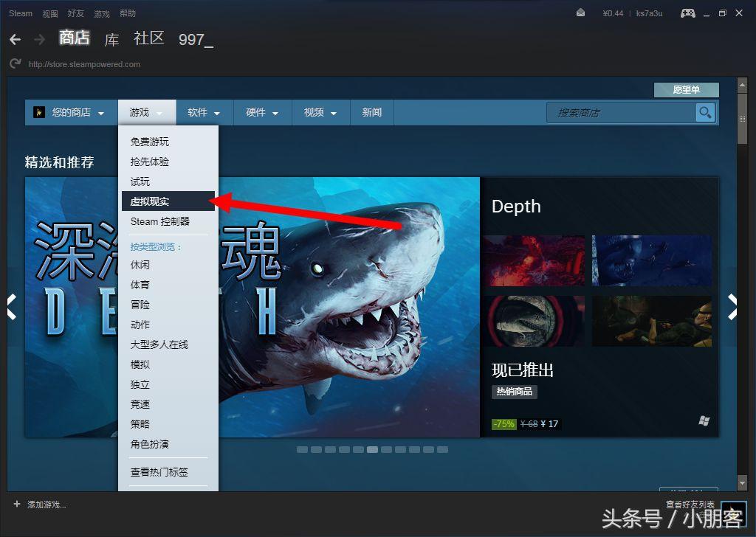Reload the store page icon

pos(16,63)
